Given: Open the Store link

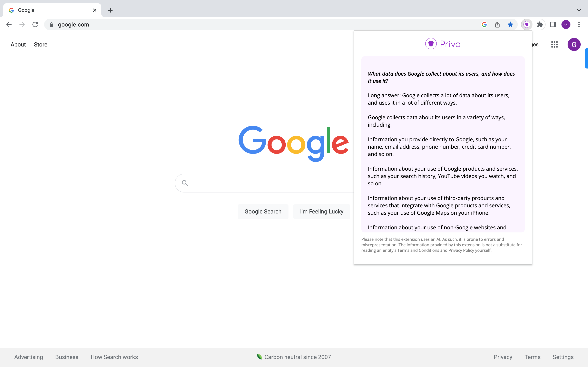Looking at the screenshot, I should point(41,44).
